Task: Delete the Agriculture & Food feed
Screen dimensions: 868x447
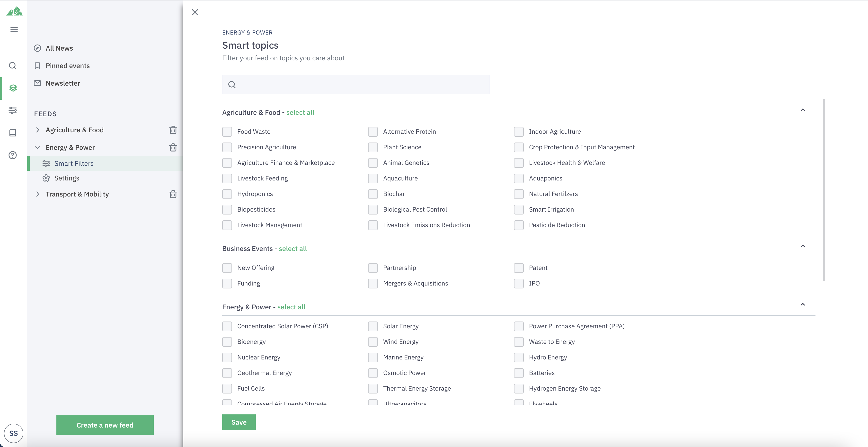Action: pos(173,130)
